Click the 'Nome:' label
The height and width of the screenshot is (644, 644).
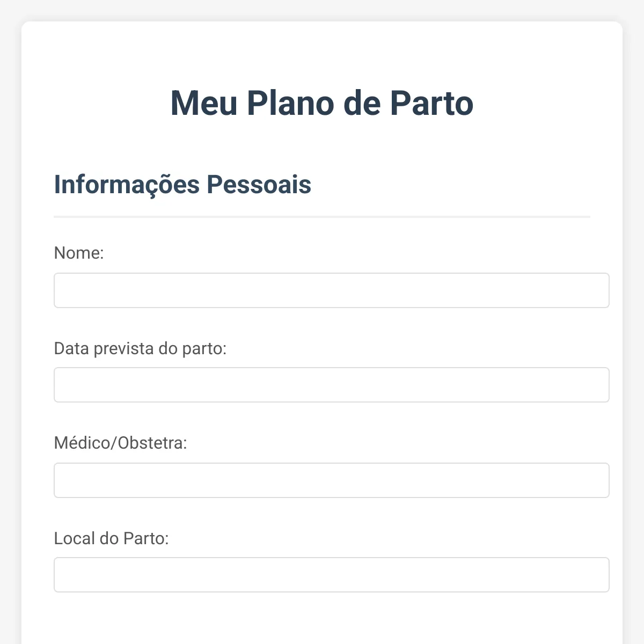click(79, 253)
